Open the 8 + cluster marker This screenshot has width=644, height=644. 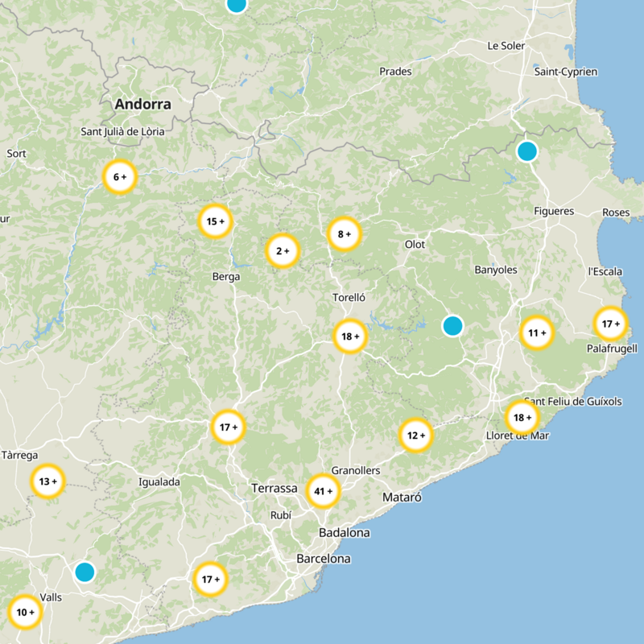coord(345,233)
